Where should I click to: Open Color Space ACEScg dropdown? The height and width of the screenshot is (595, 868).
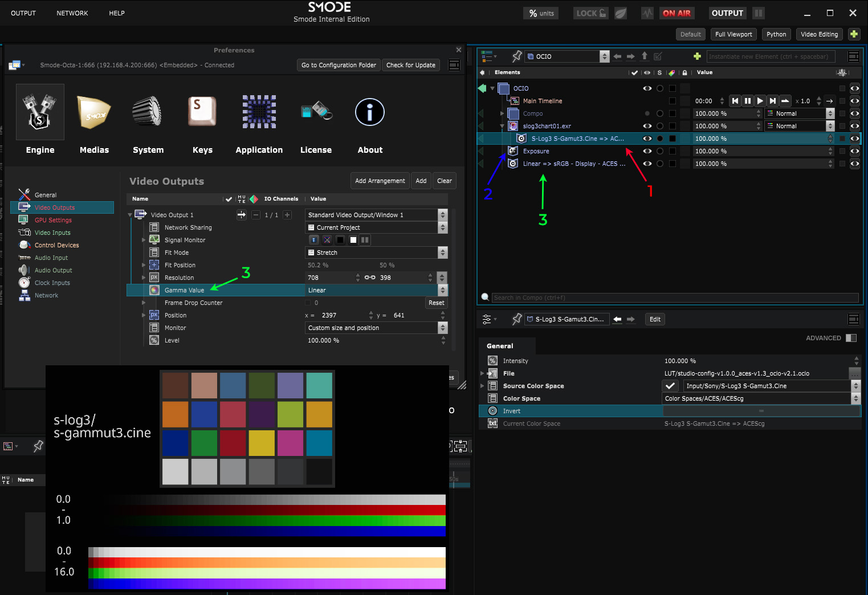[761, 398]
